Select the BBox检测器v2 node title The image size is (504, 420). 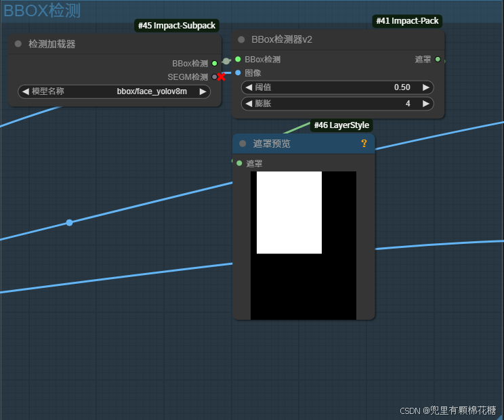[x=282, y=39]
